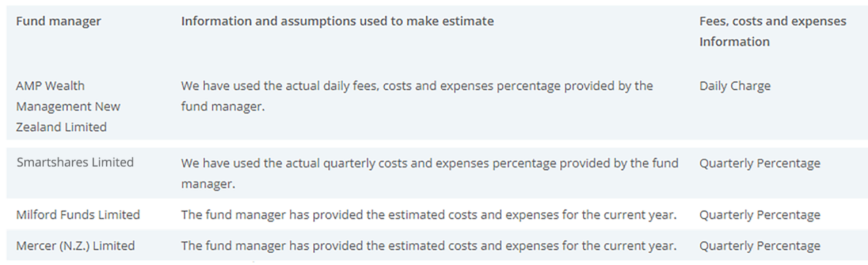The height and width of the screenshot is (265, 868).
Task: Click the word 'Information' under the fees header
Action: coord(734,41)
